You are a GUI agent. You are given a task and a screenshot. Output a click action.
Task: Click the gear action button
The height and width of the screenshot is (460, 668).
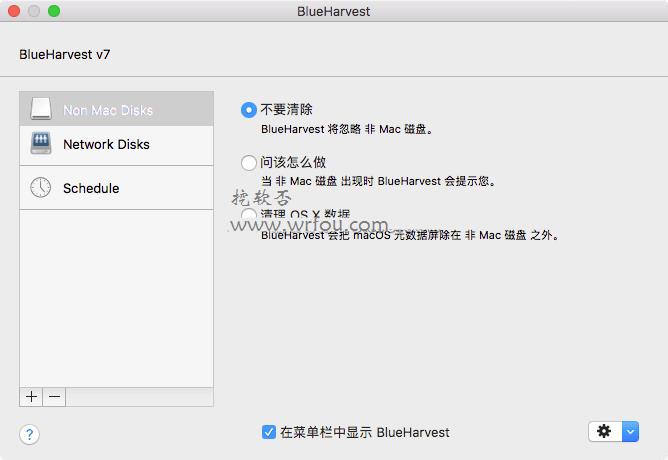point(605,431)
